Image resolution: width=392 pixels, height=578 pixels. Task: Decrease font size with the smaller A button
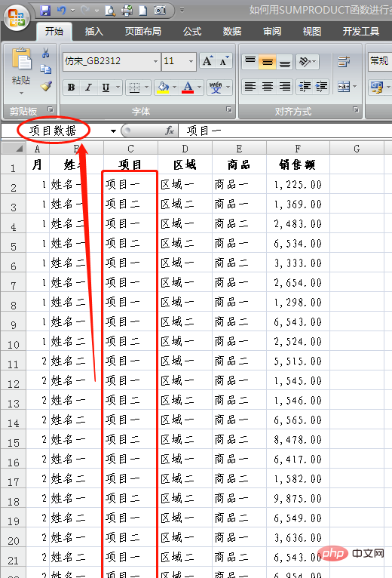(224, 61)
